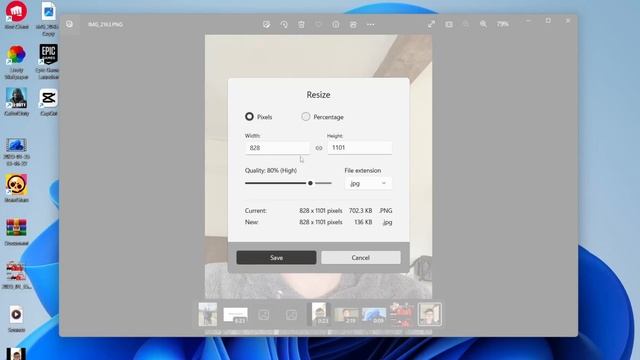Select the highlighted selfie thumbnail in filmstrip
Viewport: 640px width, 360px height.
click(x=429, y=314)
